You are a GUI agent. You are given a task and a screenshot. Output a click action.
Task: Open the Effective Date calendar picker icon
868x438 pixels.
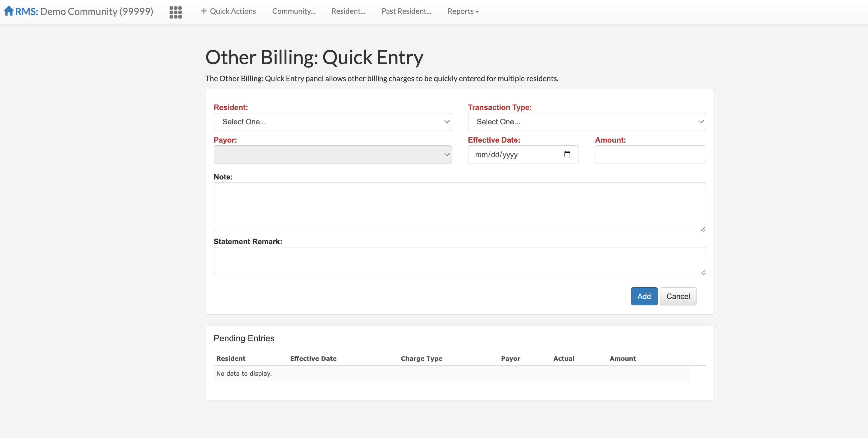click(567, 154)
